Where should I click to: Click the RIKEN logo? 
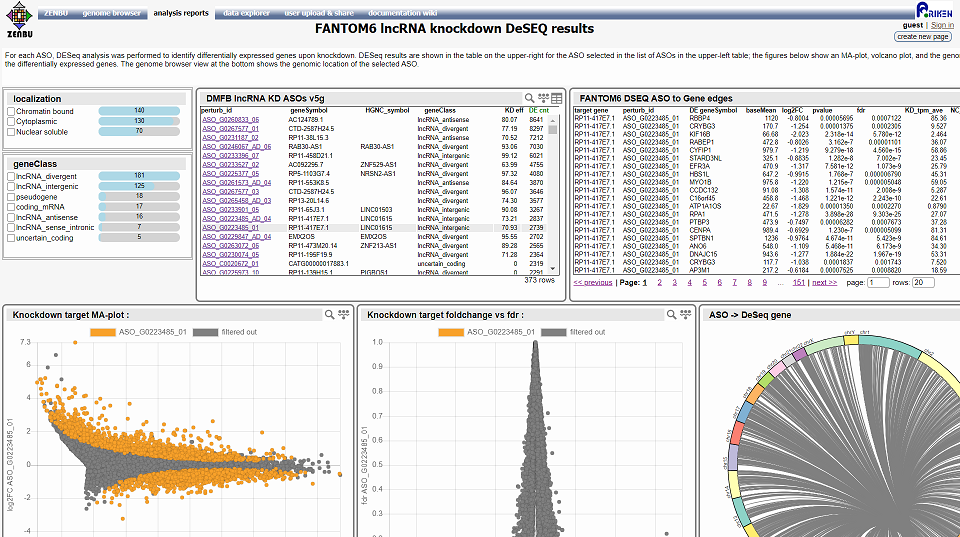click(934, 10)
